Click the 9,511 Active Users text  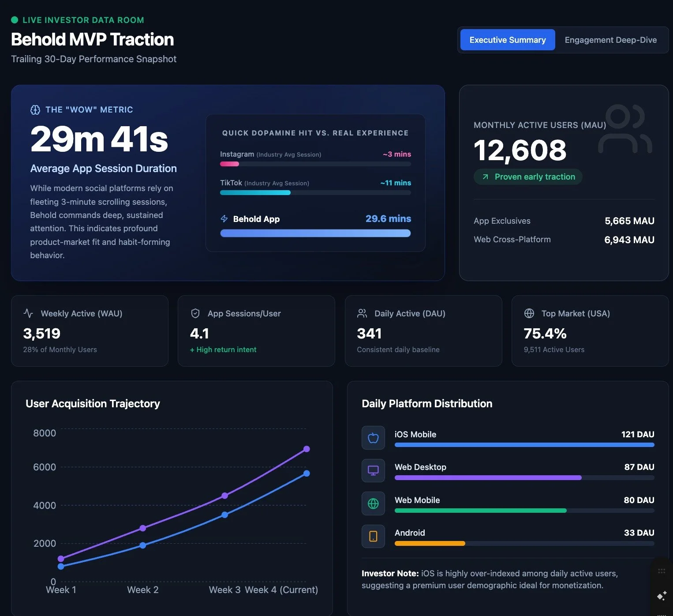(x=554, y=349)
